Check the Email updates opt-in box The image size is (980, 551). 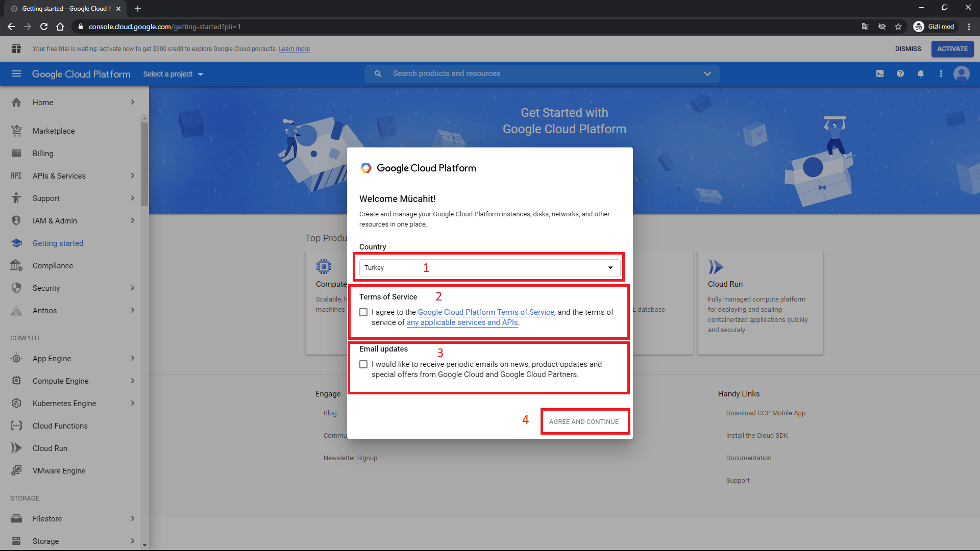point(363,364)
